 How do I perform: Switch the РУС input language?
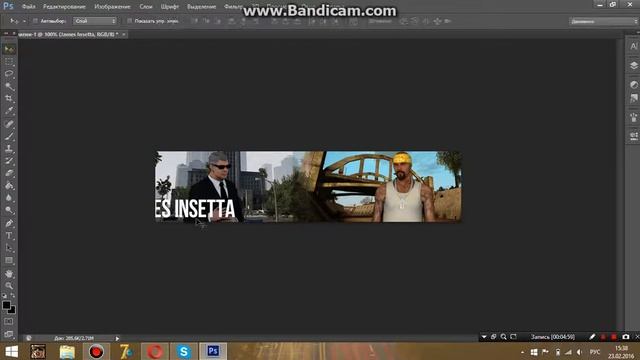[595, 352]
